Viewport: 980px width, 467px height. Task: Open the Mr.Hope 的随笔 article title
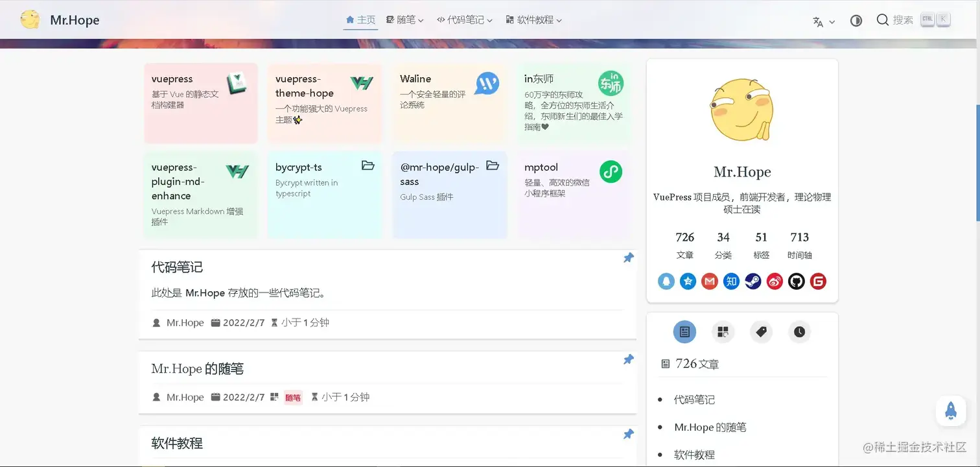tap(198, 369)
